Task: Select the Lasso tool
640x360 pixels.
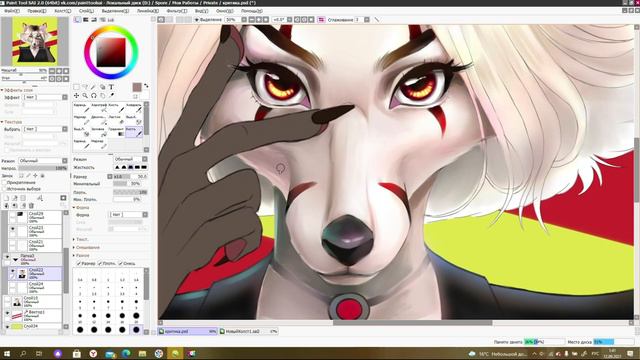Action: pos(85,87)
